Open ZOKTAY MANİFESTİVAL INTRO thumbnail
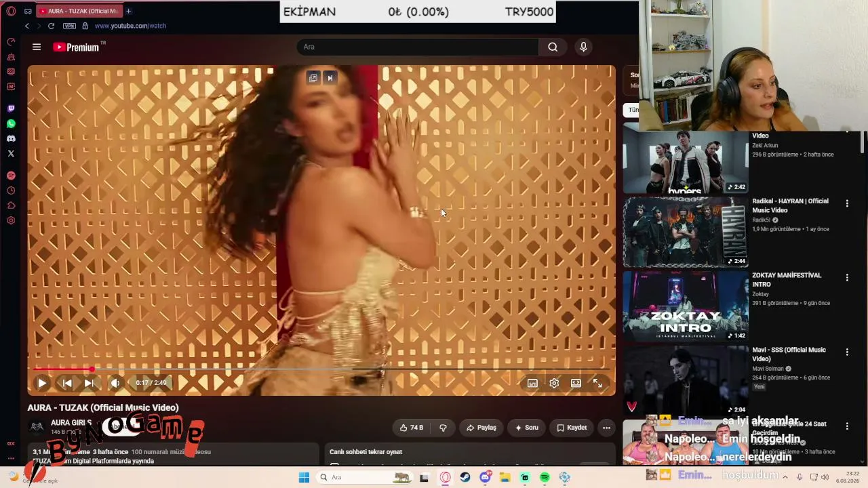 coord(686,306)
